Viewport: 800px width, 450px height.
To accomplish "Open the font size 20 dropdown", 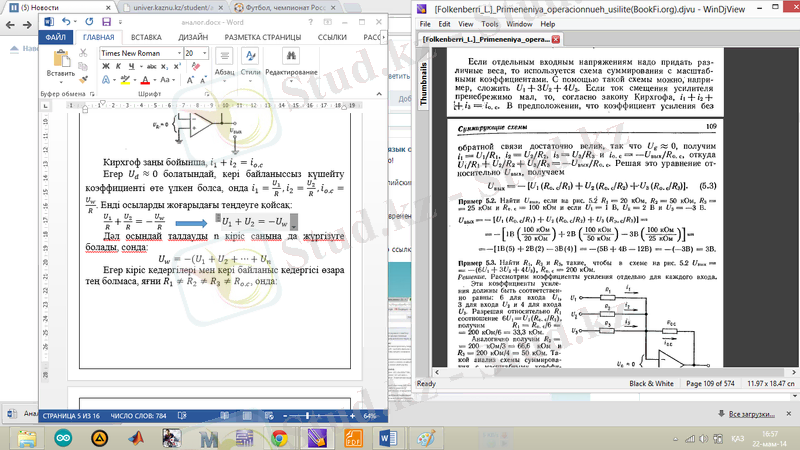I will [204, 53].
